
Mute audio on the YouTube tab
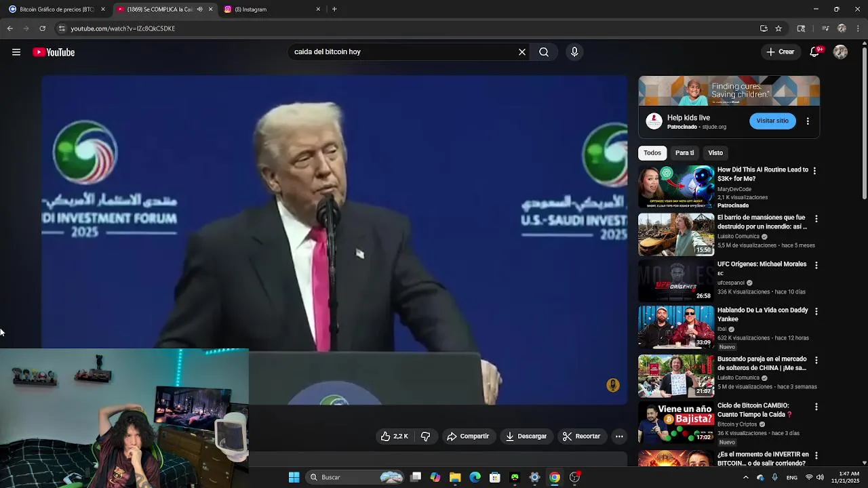click(199, 9)
